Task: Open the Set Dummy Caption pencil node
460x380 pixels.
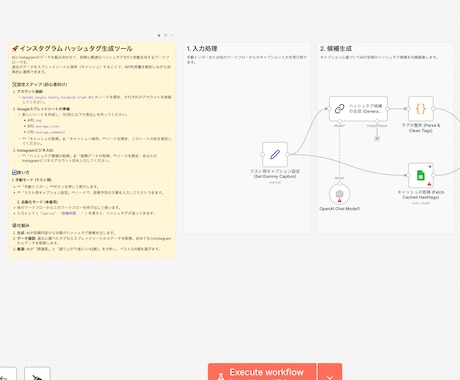Action: 275,154
